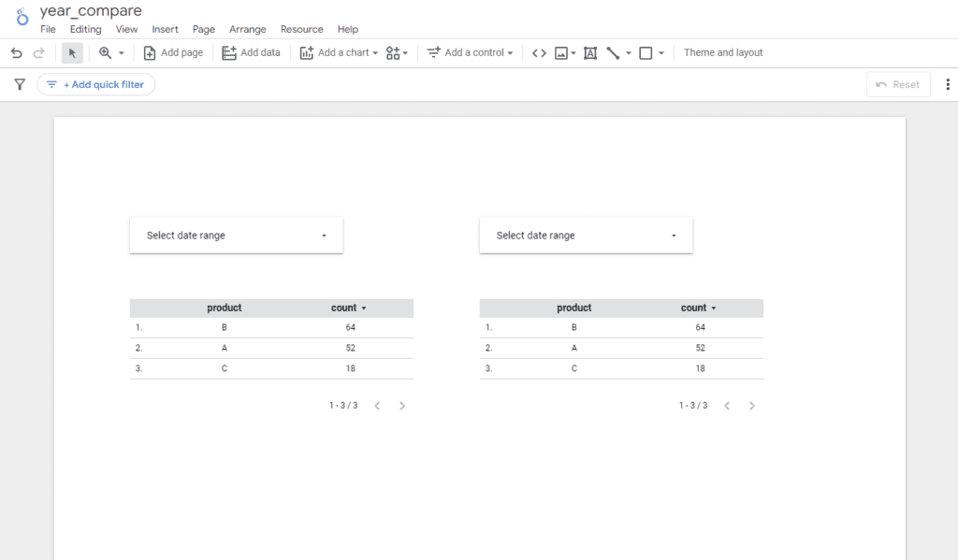Expand the Add a chart dropdown
This screenshot has width=958, height=560.
pos(339,53)
